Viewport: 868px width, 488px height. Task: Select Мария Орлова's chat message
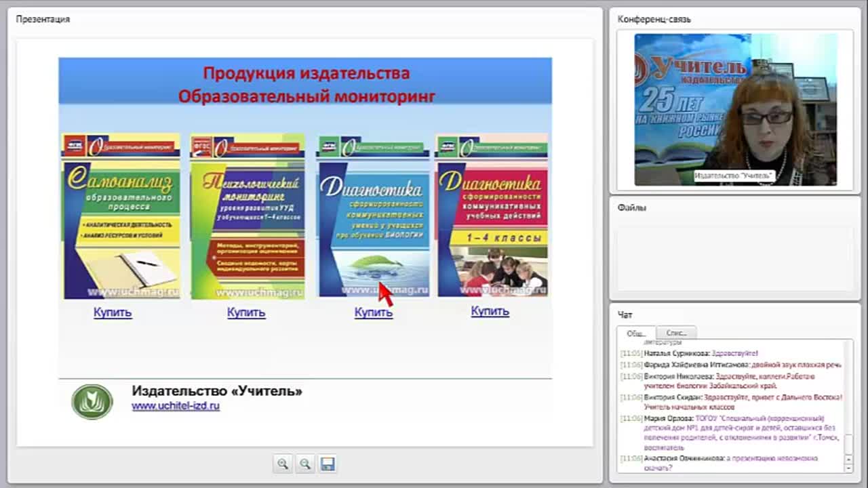pos(729,433)
